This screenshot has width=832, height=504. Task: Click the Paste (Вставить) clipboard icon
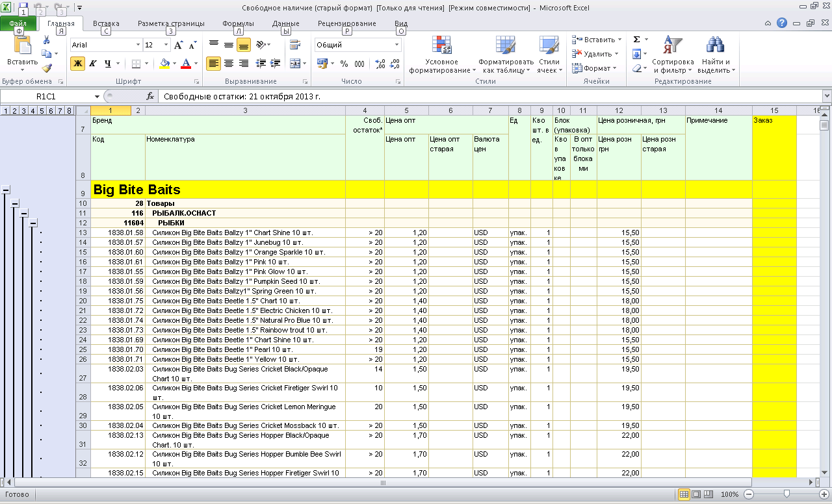click(x=23, y=45)
